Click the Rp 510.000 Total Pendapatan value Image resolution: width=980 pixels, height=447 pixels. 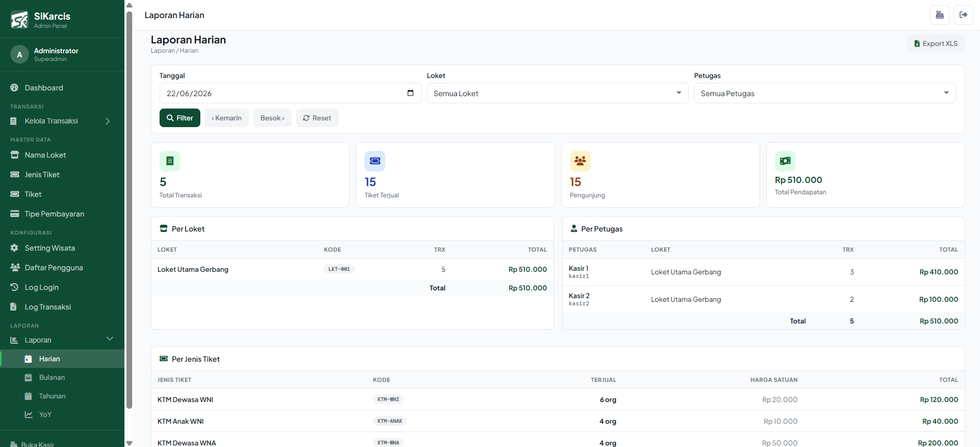pos(799,180)
